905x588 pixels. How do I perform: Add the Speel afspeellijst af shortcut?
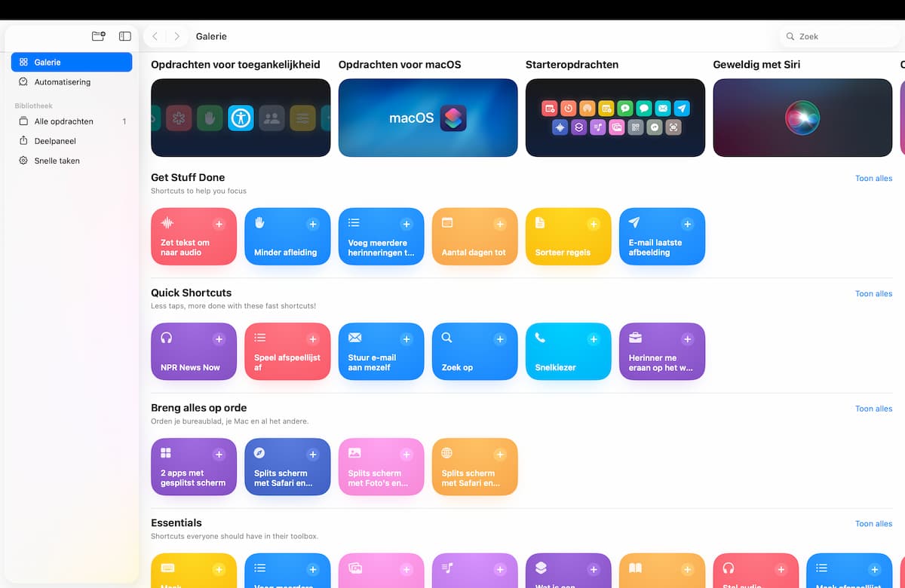(x=312, y=339)
